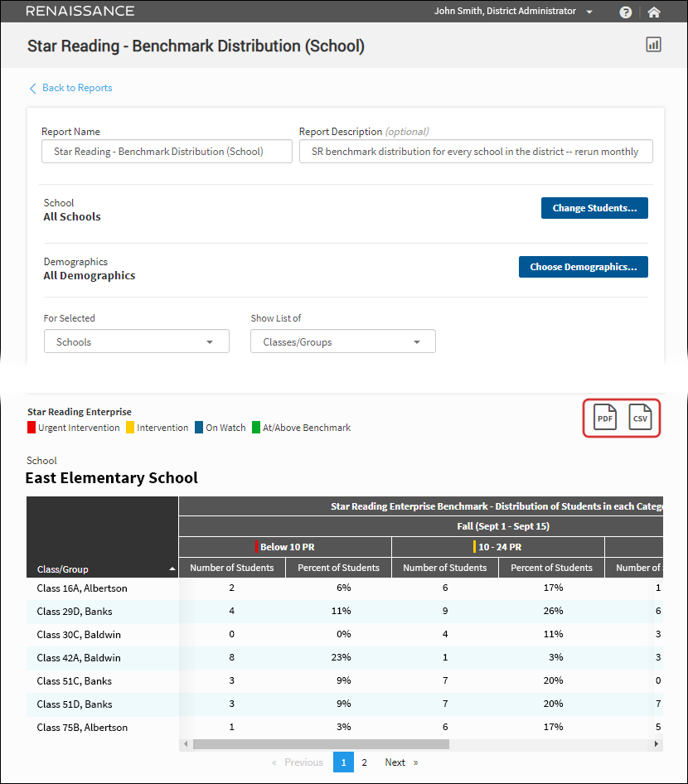Select row Class 51D, Banks
Screen dimensions: 688x784
point(345,704)
